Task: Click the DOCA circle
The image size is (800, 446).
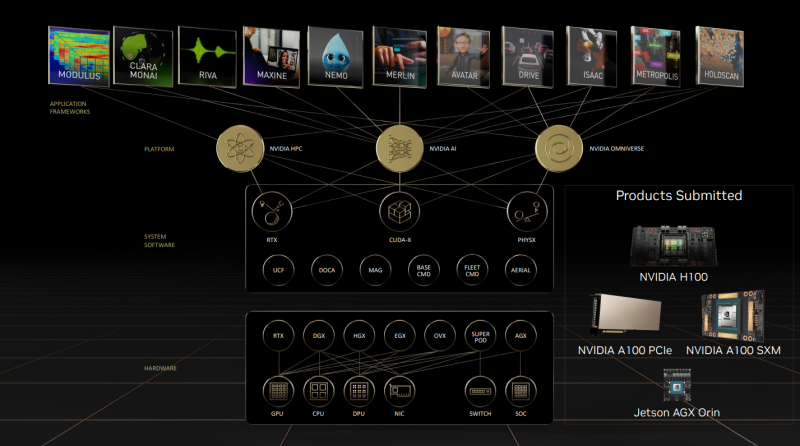Action: [x=327, y=270]
